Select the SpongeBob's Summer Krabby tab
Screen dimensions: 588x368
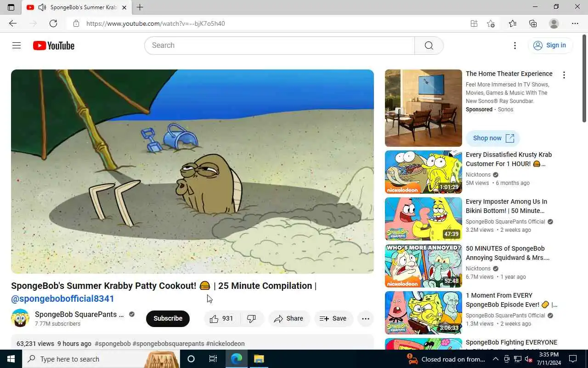click(x=77, y=7)
